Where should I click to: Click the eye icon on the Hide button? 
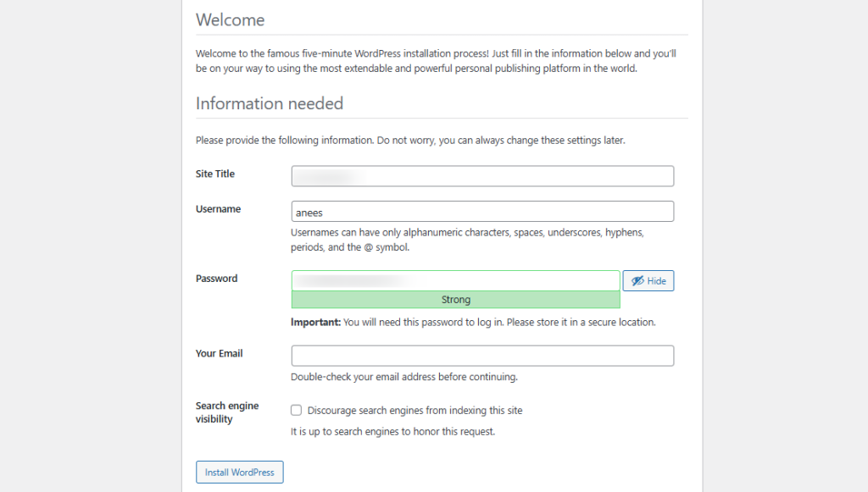[x=637, y=280]
